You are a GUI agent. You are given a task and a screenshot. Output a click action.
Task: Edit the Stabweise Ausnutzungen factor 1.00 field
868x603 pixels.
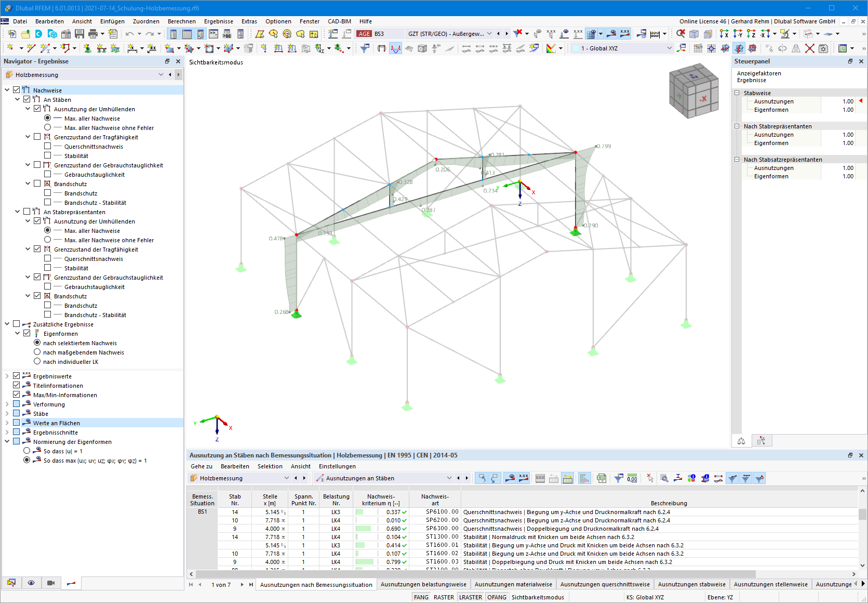coord(837,101)
